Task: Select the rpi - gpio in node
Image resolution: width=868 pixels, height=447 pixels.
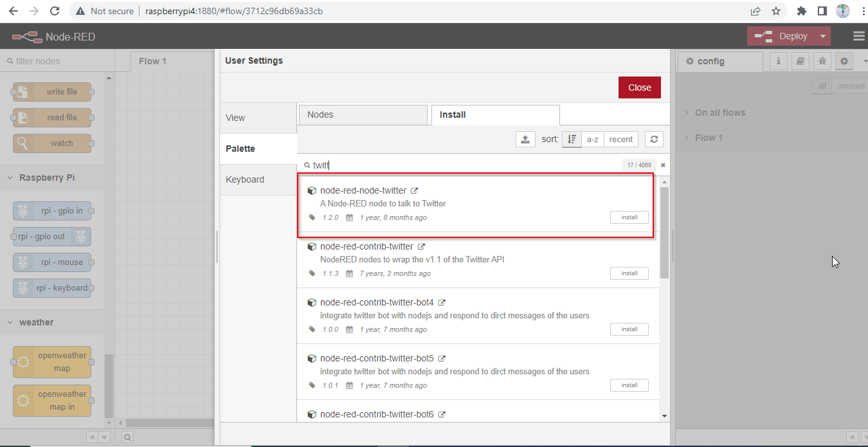Action: point(51,210)
